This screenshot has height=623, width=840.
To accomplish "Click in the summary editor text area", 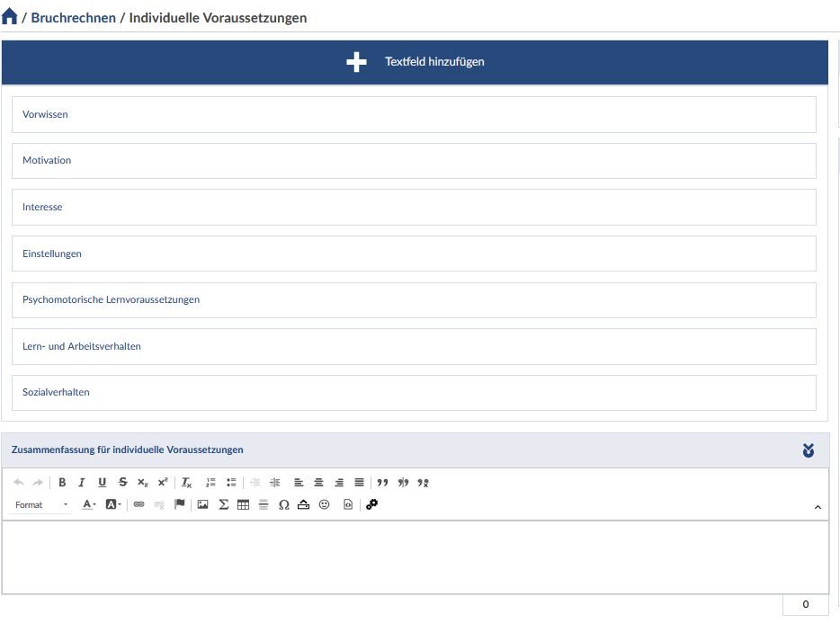I will [x=415, y=556].
